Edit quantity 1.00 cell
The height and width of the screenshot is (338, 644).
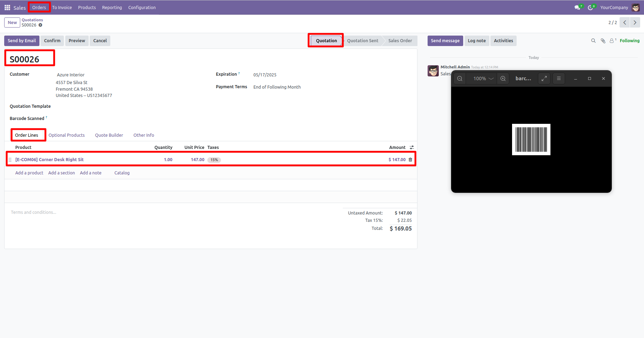[168, 160]
